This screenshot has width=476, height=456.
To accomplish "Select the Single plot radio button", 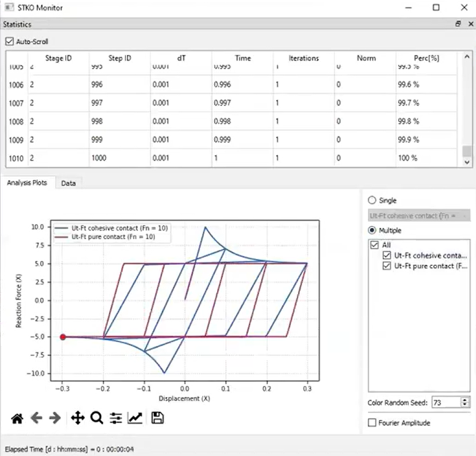I will 372,200.
